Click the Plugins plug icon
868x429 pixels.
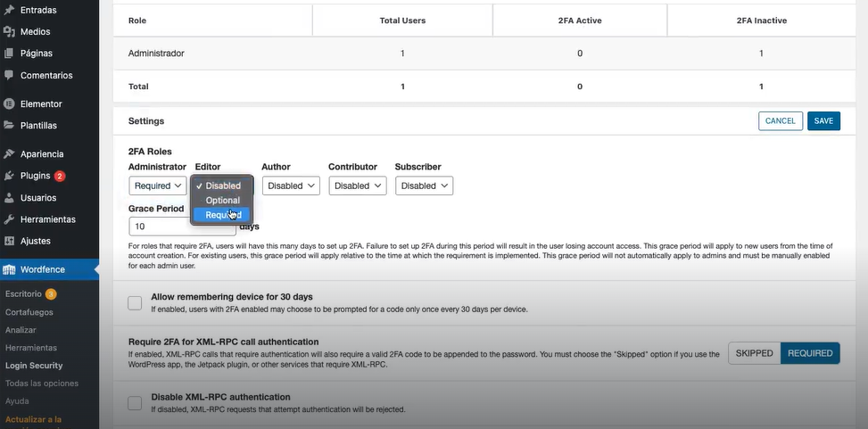point(9,176)
